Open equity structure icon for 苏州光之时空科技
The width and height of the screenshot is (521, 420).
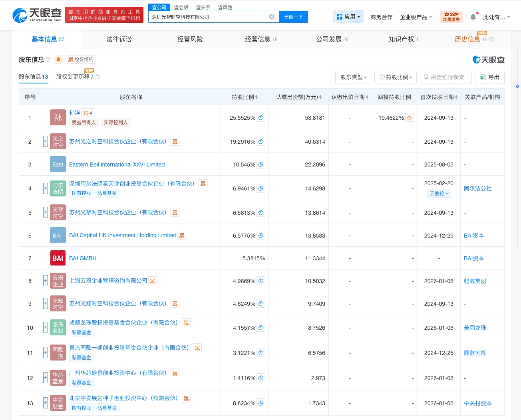(x=175, y=142)
